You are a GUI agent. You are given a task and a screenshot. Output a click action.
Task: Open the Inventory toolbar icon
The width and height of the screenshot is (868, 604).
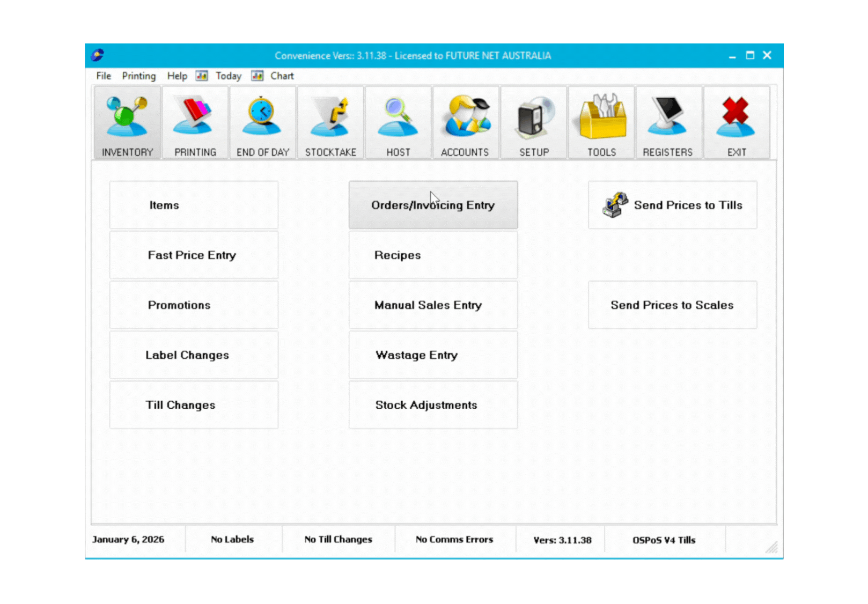tap(127, 122)
